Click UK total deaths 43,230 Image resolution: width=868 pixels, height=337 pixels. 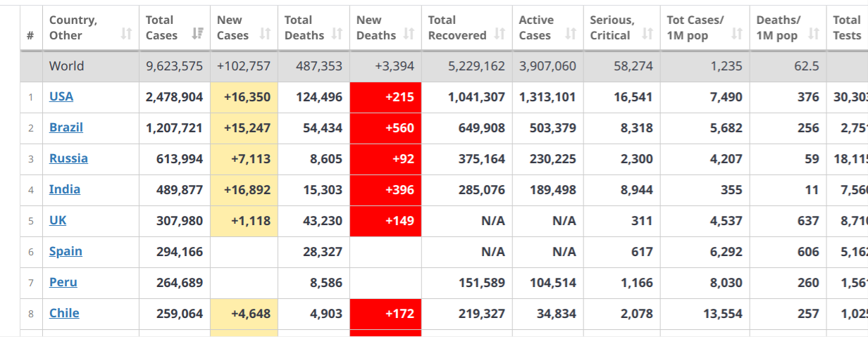(x=323, y=221)
